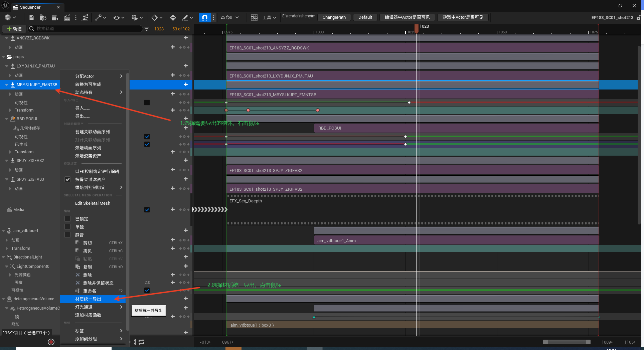
Task: Click the auto-key icon in toolbar
Action: [x=173, y=17]
